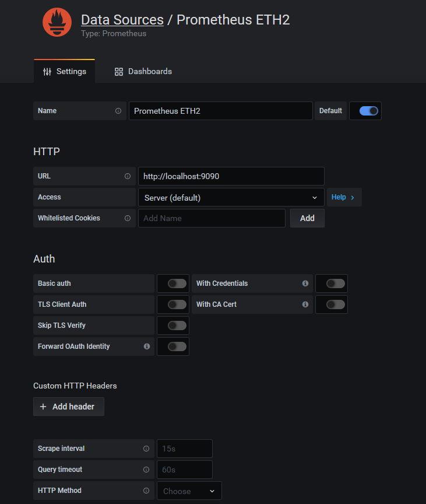Click the Query timeout input box
426x504 pixels.
185,470
